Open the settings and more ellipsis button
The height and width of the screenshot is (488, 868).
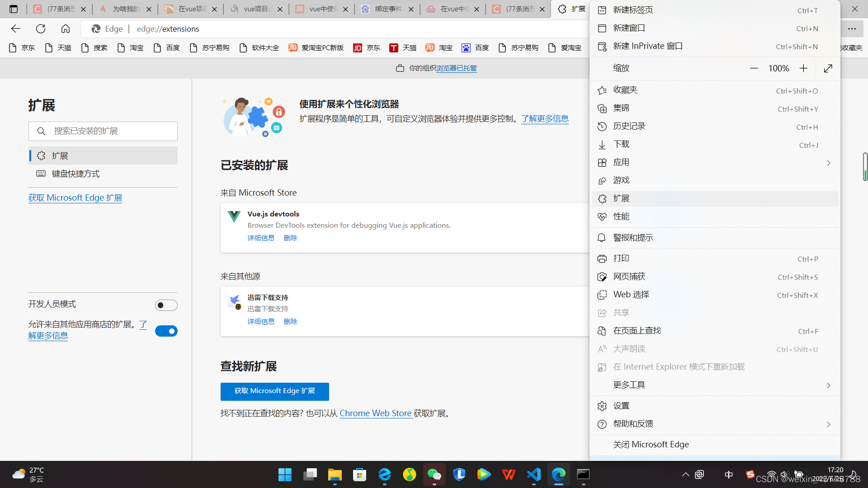[x=852, y=29]
